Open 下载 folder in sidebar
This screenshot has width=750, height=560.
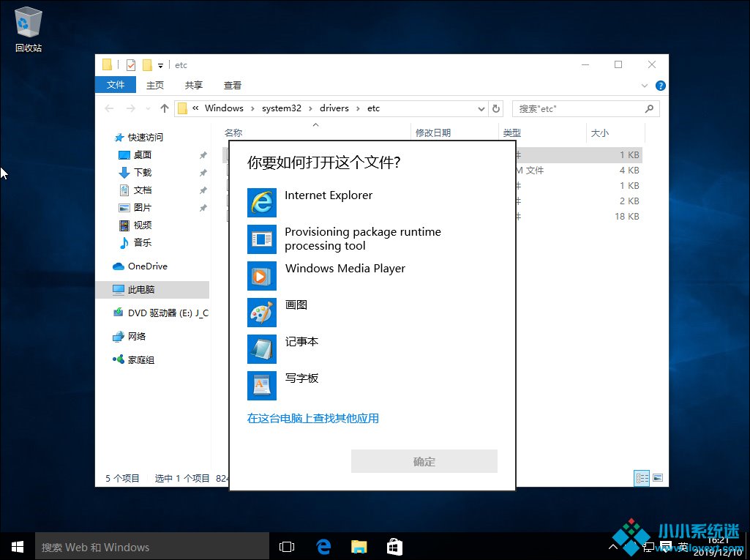point(143,172)
